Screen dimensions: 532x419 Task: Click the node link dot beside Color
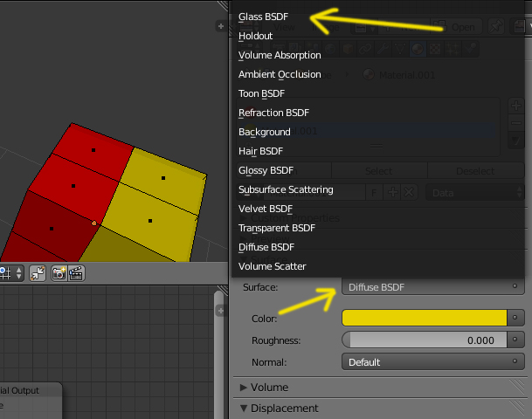(515, 318)
